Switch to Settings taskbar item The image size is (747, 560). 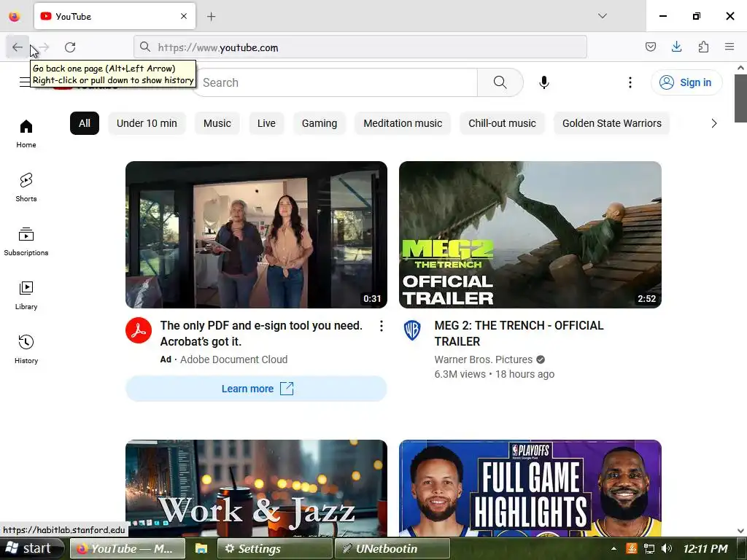click(x=275, y=548)
